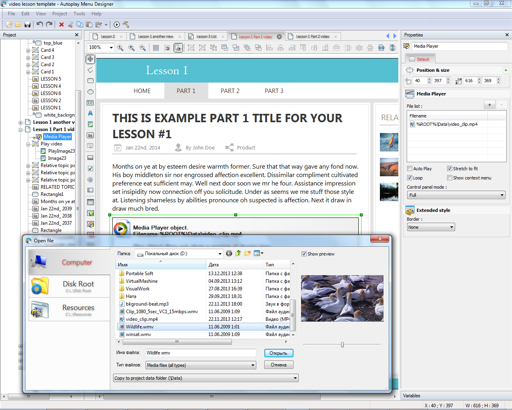This screenshot has width=512, height=410.
Task: Click the Cut scissors toolbar icon
Action: pos(70,24)
